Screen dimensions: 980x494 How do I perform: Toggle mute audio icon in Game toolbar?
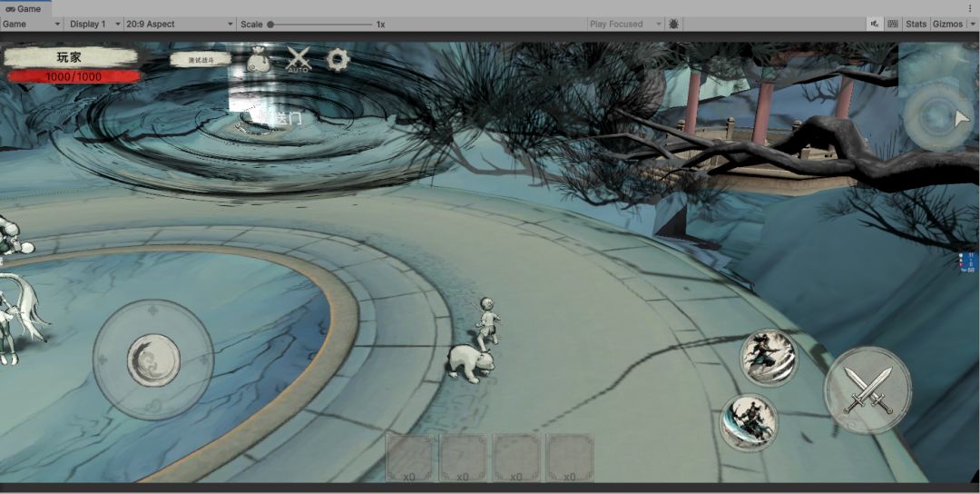click(x=875, y=24)
